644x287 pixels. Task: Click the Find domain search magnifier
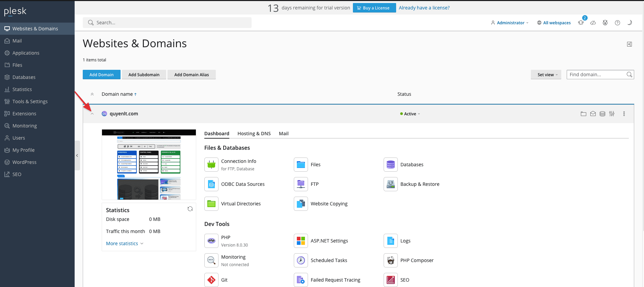629,75
